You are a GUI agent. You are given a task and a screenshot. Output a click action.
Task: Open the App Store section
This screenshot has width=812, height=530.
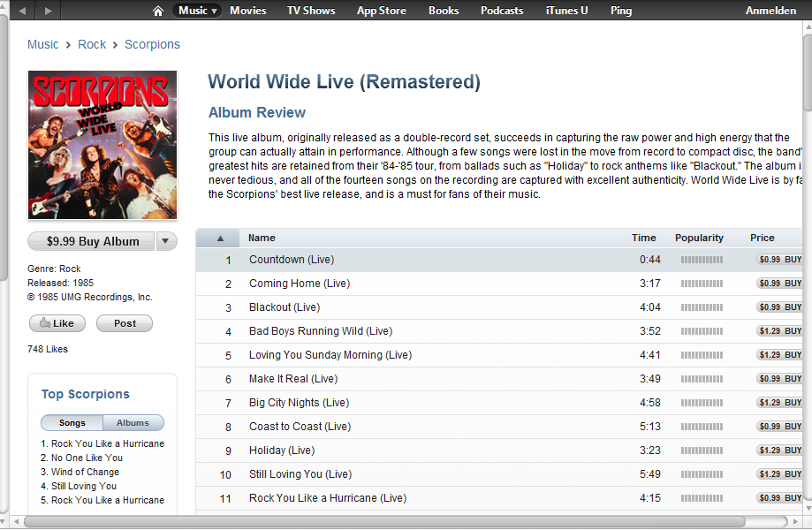click(x=381, y=11)
